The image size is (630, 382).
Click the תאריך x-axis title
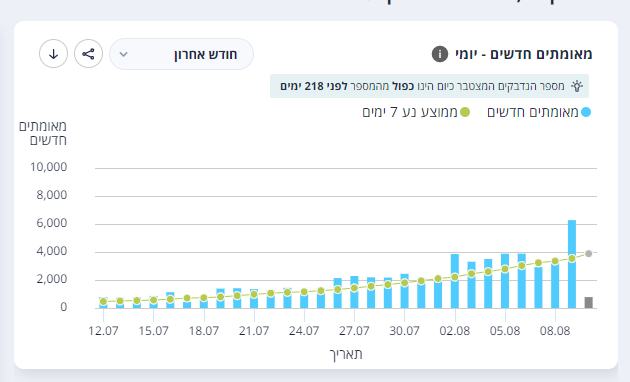click(346, 354)
